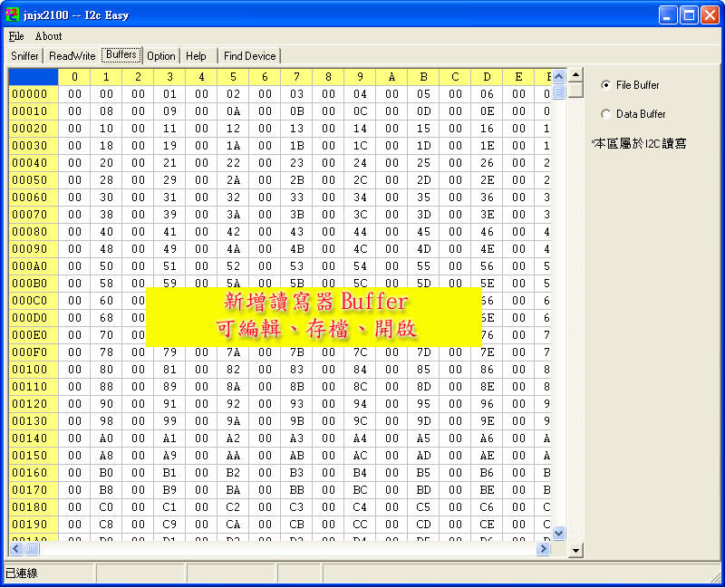Switch to the ReadWrite tab

point(72,56)
